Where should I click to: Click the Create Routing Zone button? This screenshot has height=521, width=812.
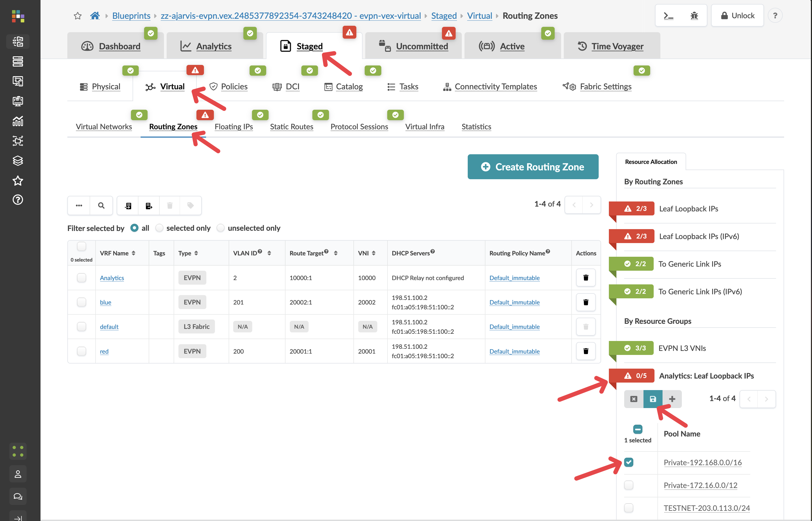[533, 166]
